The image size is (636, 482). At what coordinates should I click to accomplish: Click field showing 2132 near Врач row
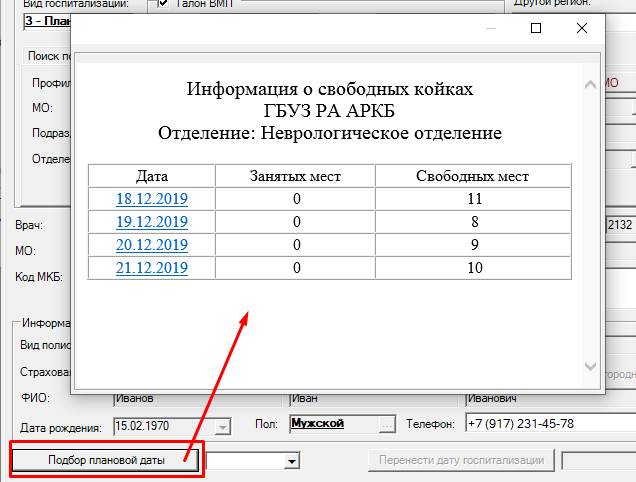(x=621, y=224)
